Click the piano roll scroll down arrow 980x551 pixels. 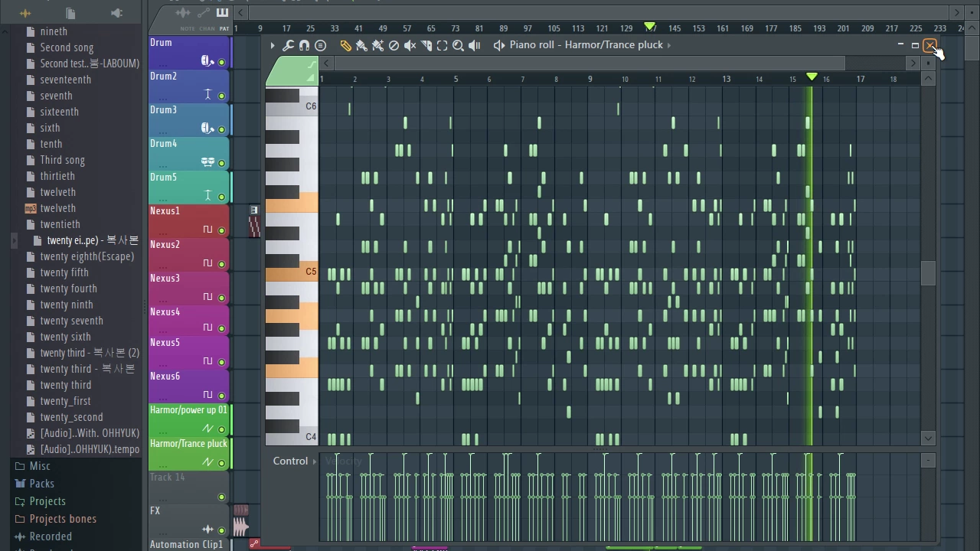pyautogui.click(x=929, y=439)
